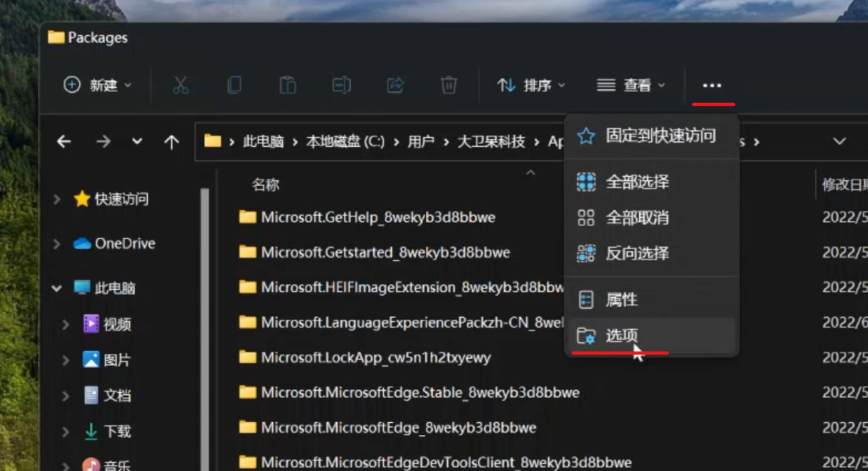Click the 修改日期 column header
Screen dimensions: 868x471
tap(844, 185)
